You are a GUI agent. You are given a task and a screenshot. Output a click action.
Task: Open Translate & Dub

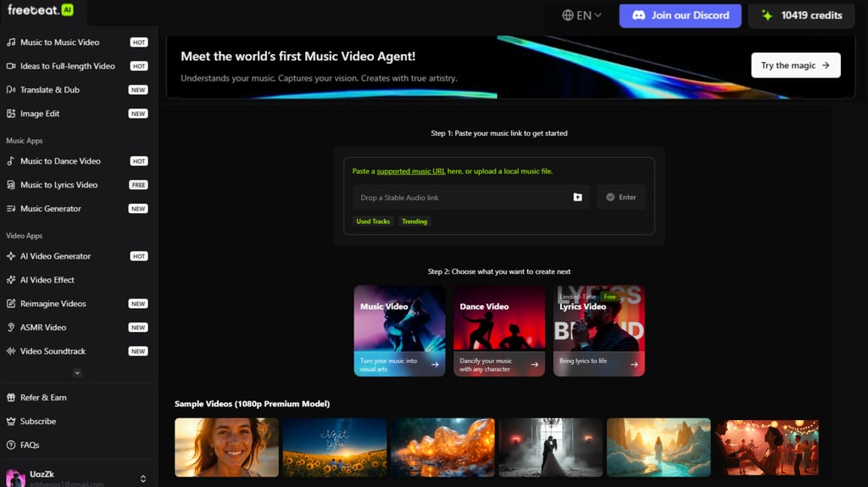[77, 90]
